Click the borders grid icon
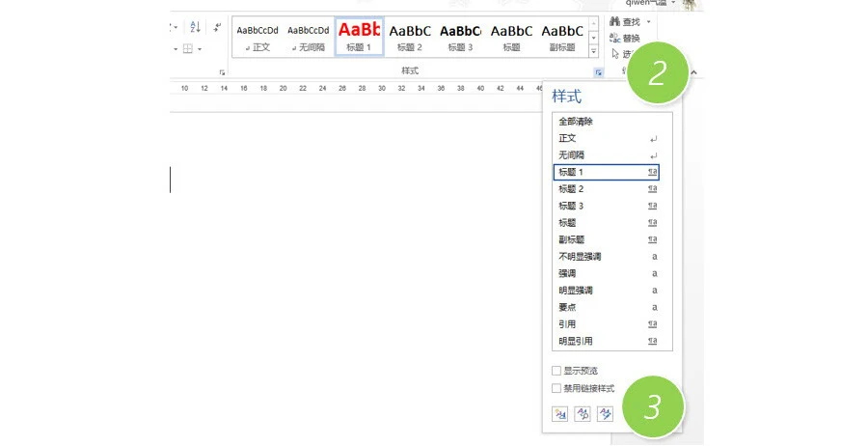The image size is (868, 446). tap(188, 48)
